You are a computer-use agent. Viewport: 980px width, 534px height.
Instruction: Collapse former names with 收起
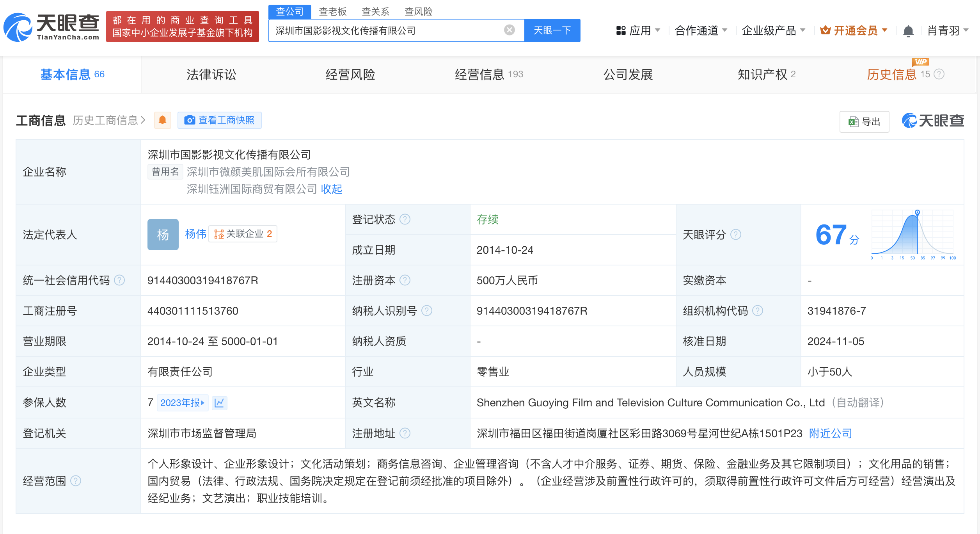332,189
